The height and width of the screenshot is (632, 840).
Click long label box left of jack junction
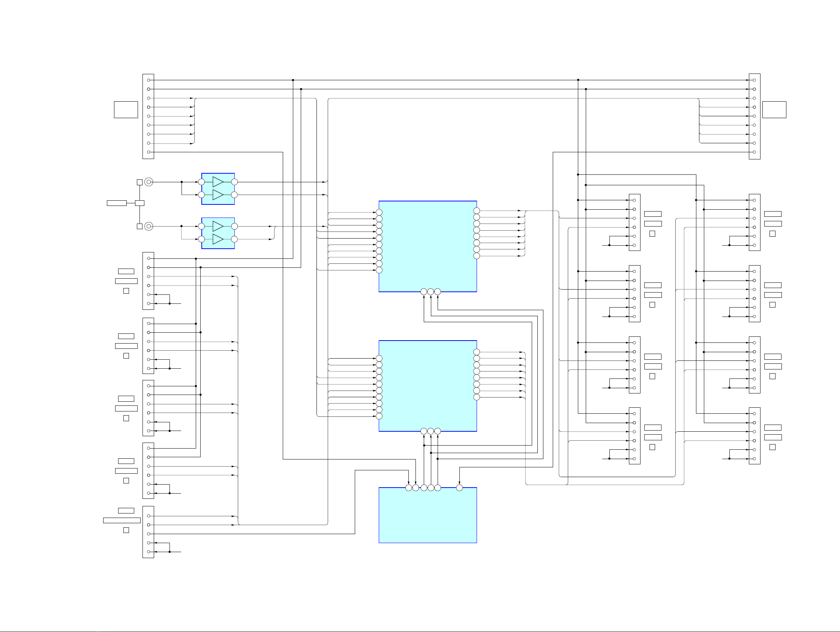tap(117, 203)
